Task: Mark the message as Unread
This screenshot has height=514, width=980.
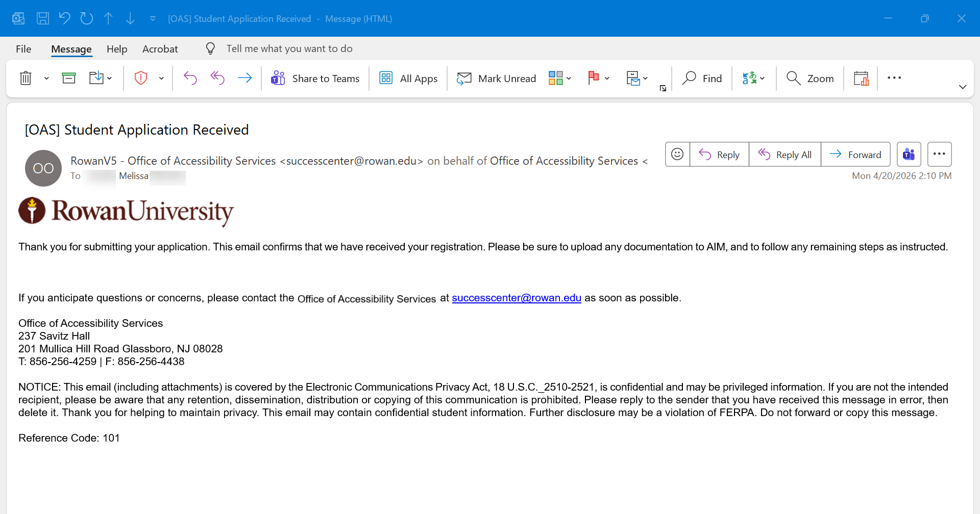Action: pyautogui.click(x=497, y=79)
